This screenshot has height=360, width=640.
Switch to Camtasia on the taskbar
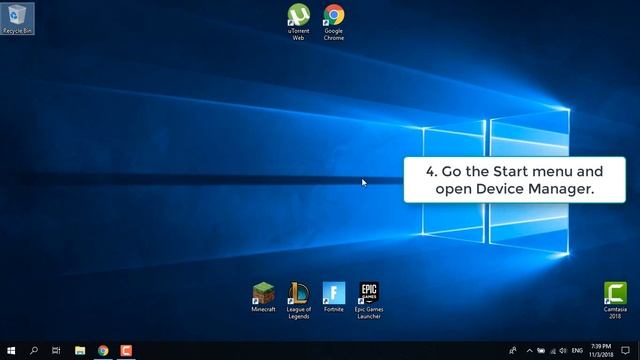126,351
